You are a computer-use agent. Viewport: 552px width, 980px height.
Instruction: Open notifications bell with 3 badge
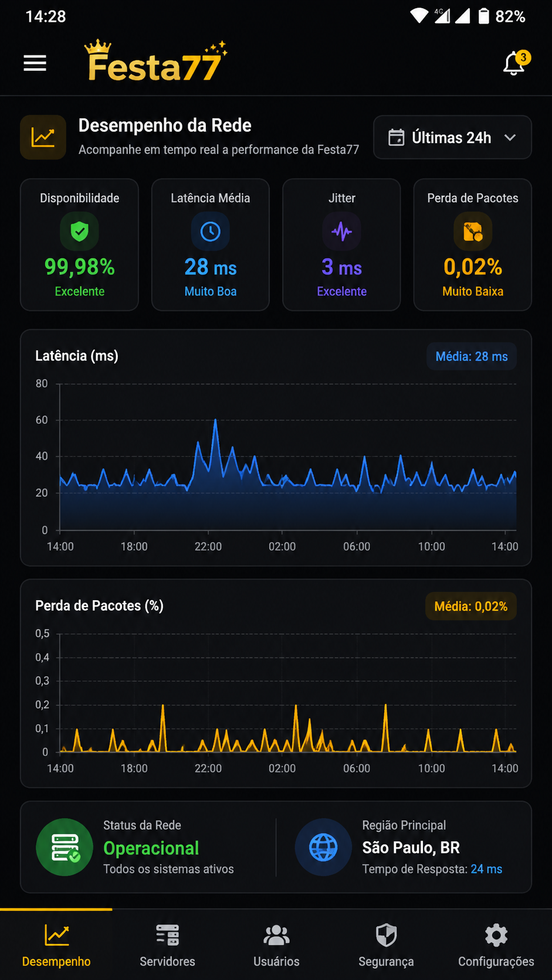click(514, 63)
